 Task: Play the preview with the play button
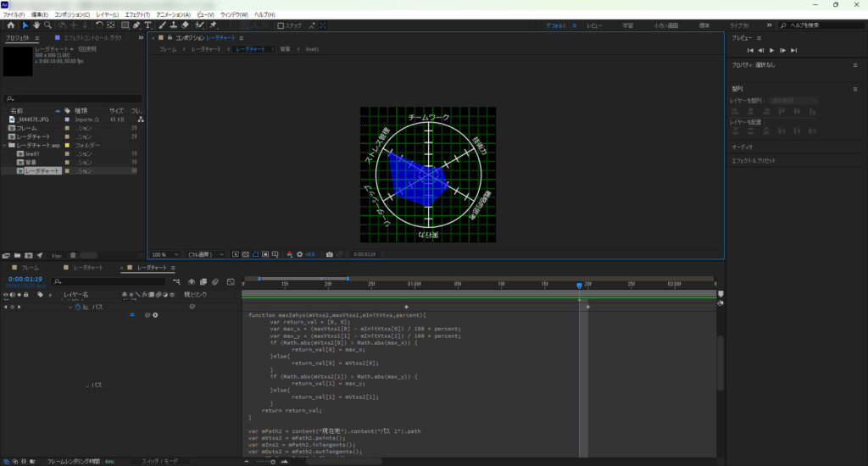(x=771, y=50)
